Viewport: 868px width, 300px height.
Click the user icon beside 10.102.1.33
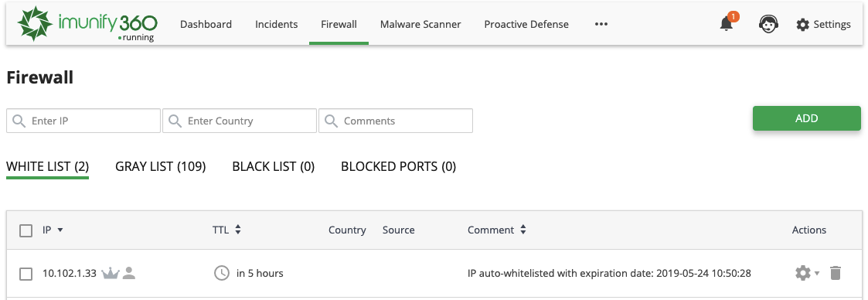[129, 273]
